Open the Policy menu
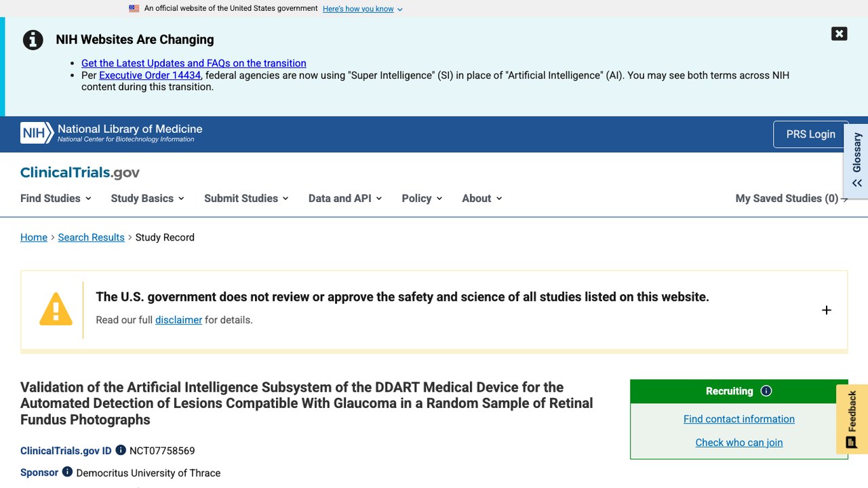The height and width of the screenshot is (488, 868). coord(422,198)
